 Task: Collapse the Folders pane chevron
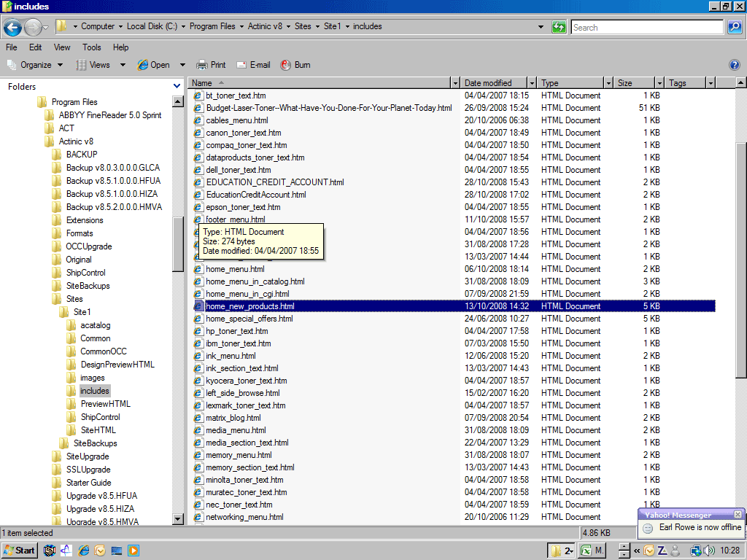click(x=177, y=87)
